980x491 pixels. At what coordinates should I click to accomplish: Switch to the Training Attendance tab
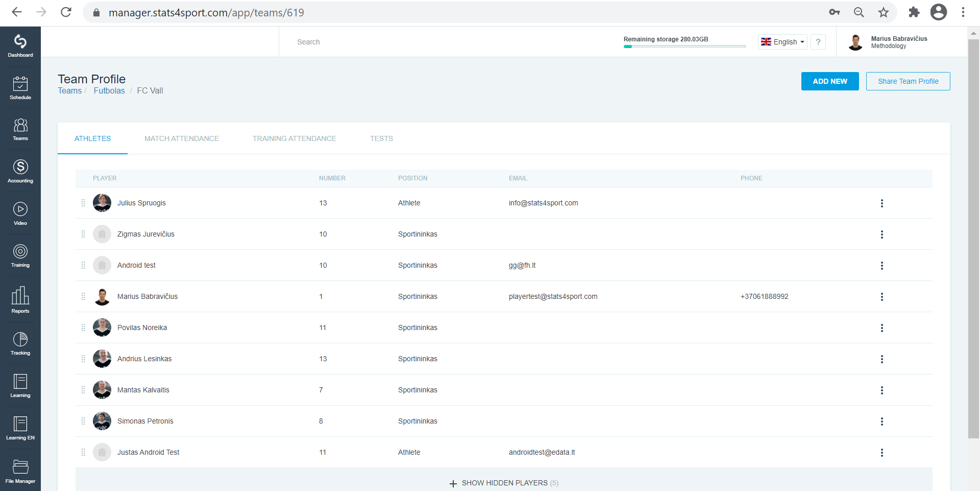click(294, 138)
